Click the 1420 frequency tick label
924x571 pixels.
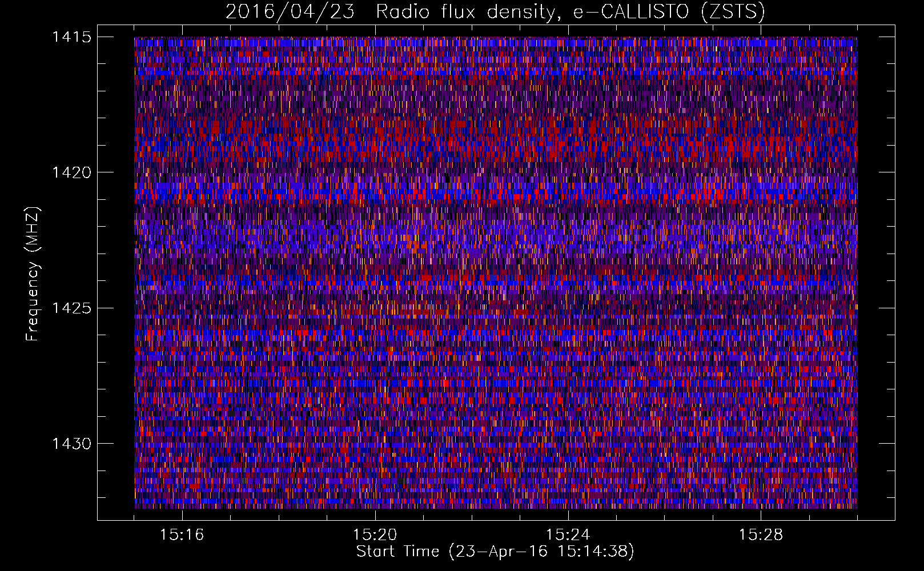(x=72, y=172)
